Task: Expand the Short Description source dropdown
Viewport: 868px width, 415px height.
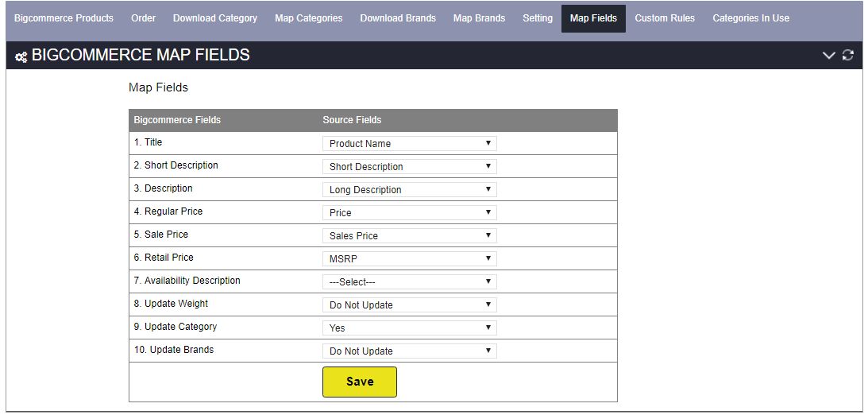Action: click(410, 167)
